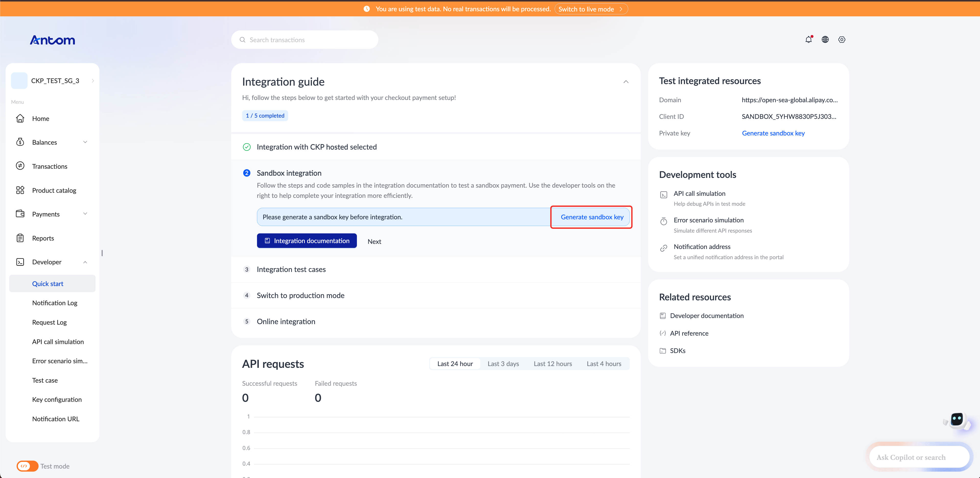Click the API call simulation terminal icon
Viewport: 980px width, 478px height.
(x=663, y=195)
